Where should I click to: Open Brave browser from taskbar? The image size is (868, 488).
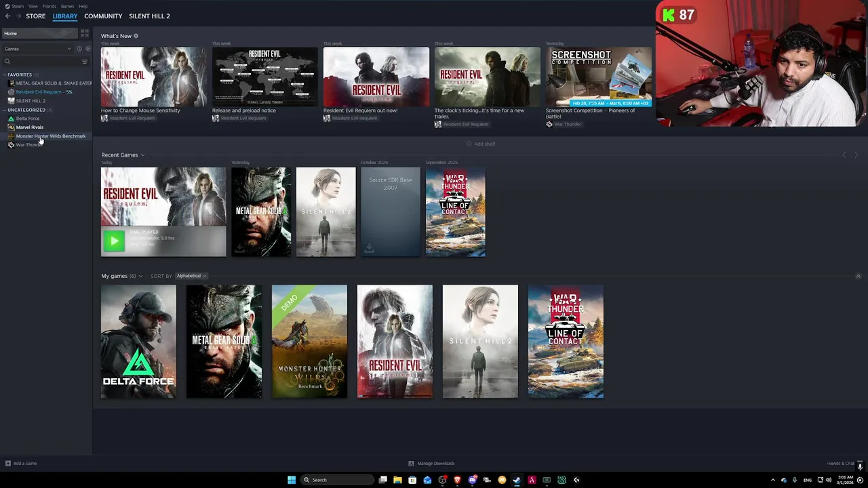tap(457, 480)
